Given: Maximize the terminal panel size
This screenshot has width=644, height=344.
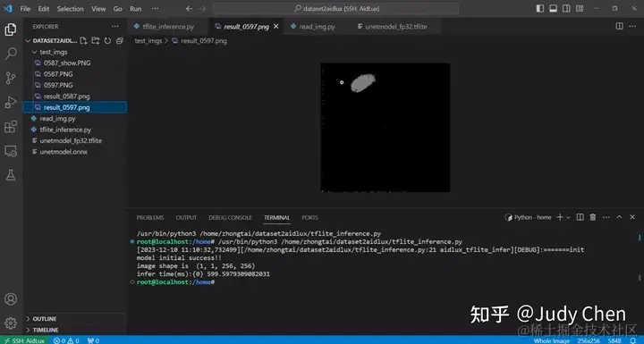Looking at the screenshot, I should 619,217.
